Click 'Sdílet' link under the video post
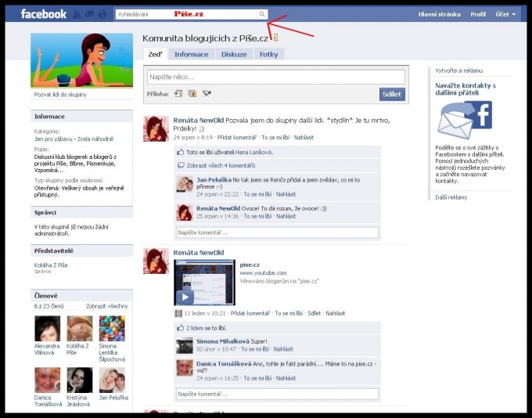This screenshot has width=532, height=418. point(314,313)
